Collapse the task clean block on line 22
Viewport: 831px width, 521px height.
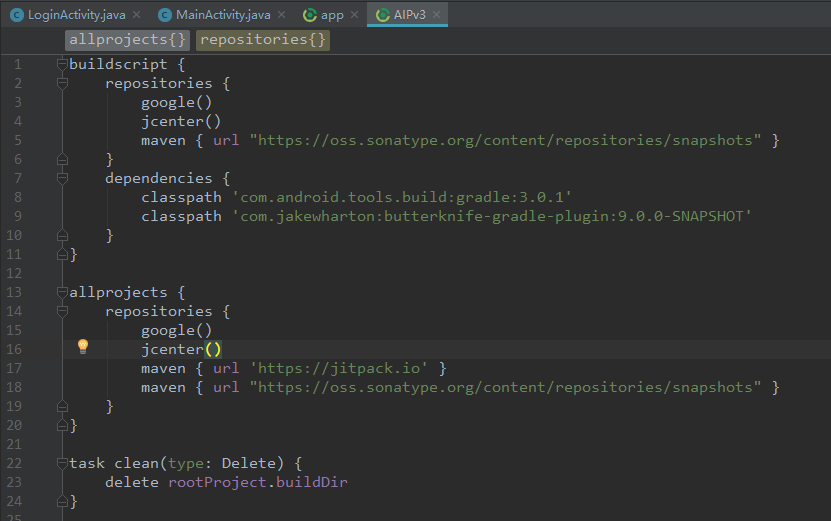(x=62, y=463)
